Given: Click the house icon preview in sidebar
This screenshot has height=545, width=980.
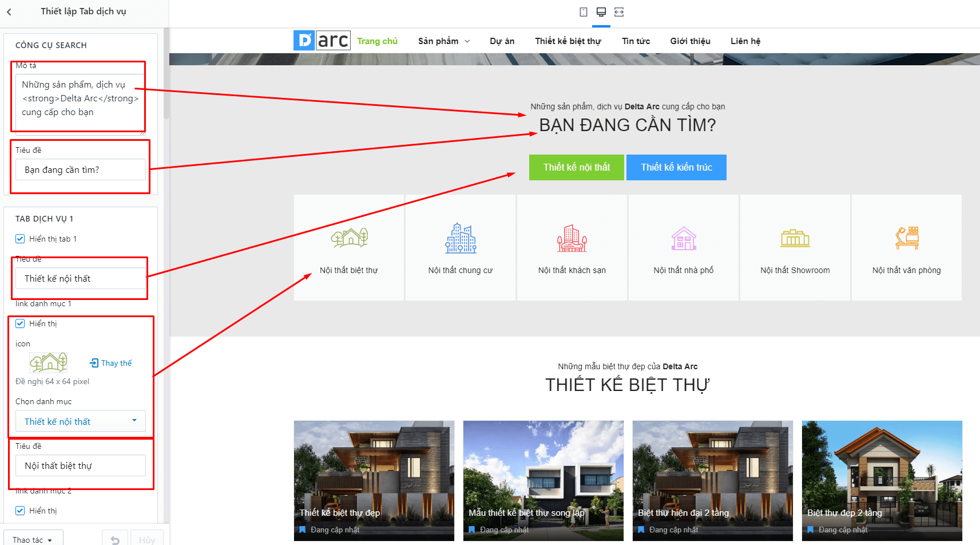Looking at the screenshot, I should 49,362.
